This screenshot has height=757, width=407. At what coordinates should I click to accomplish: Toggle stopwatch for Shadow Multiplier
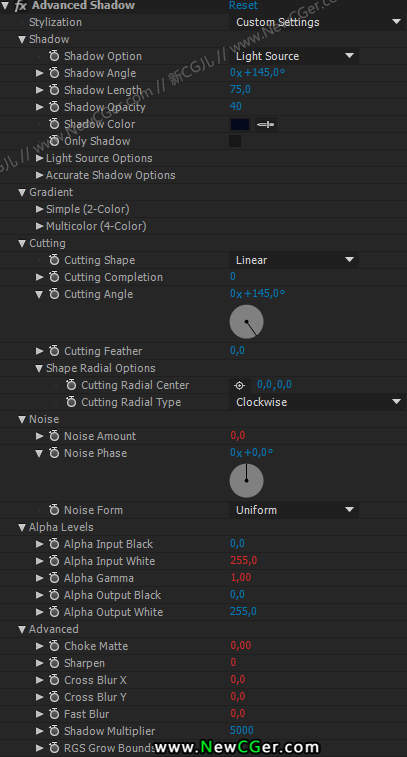coord(54,731)
